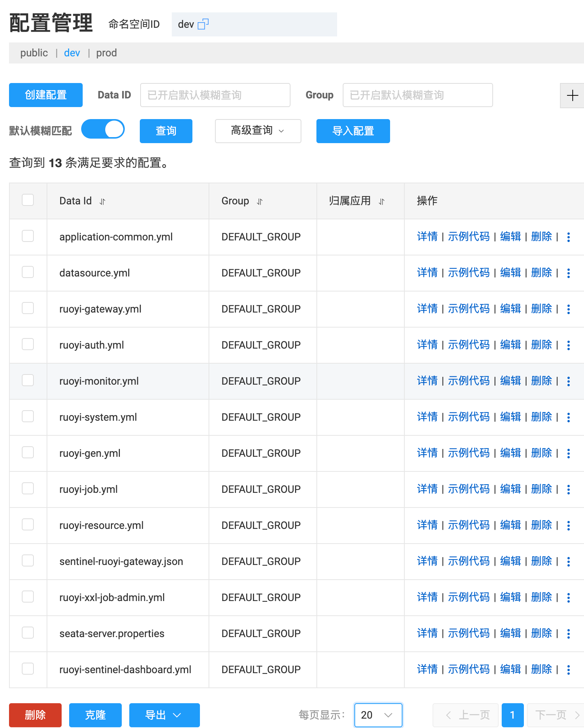Open 示例代码 for ruoyi-resource.yml
The width and height of the screenshot is (584, 728).
click(x=469, y=525)
